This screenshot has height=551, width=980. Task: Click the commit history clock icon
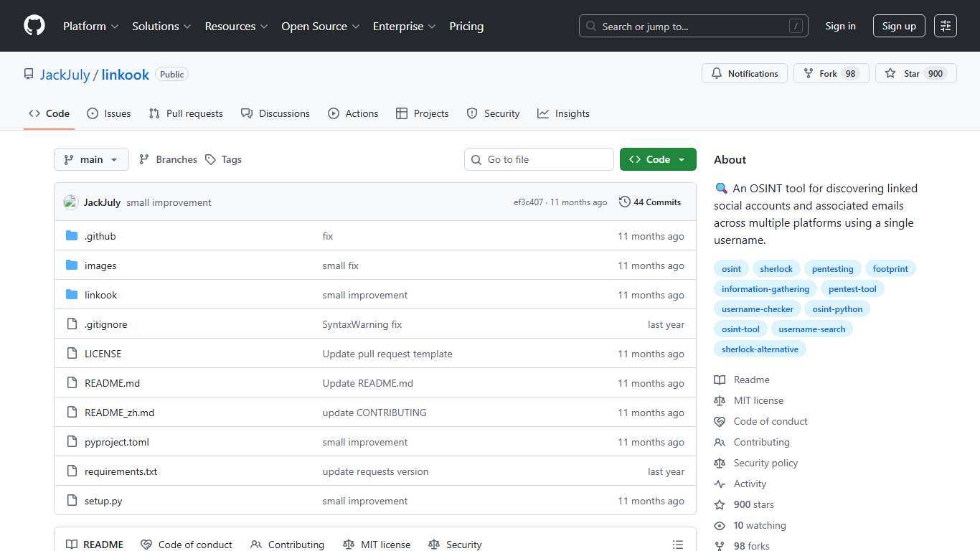(x=624, y=202)
